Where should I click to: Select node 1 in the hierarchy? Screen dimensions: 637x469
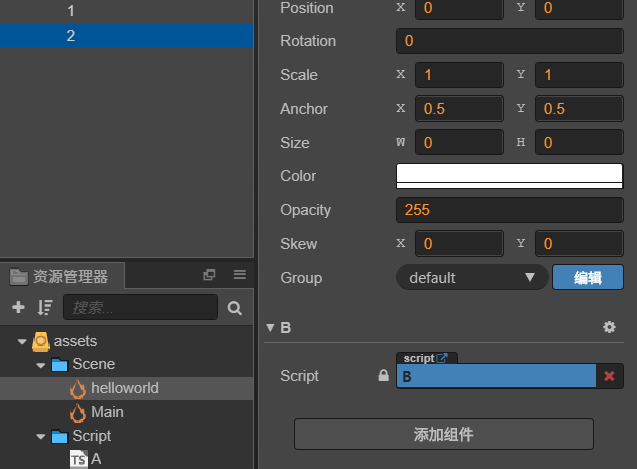tap(126, 11)
